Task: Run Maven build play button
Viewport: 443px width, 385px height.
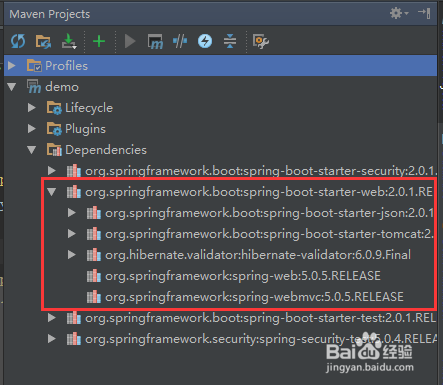Action: point(130,41)
